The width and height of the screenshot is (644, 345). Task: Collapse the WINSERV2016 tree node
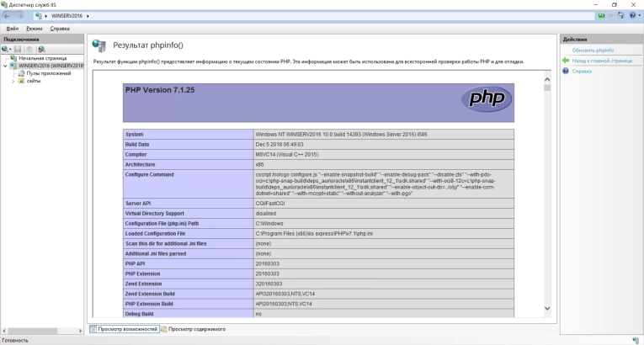coord(5,66)
